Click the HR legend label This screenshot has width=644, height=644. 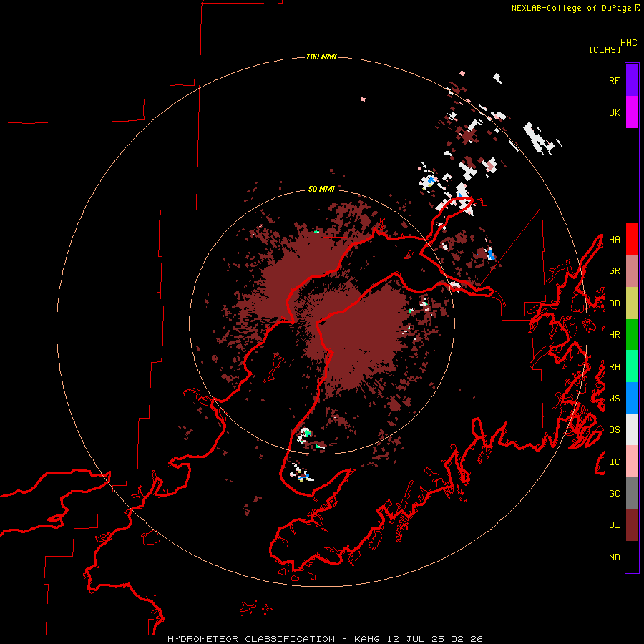614,335
